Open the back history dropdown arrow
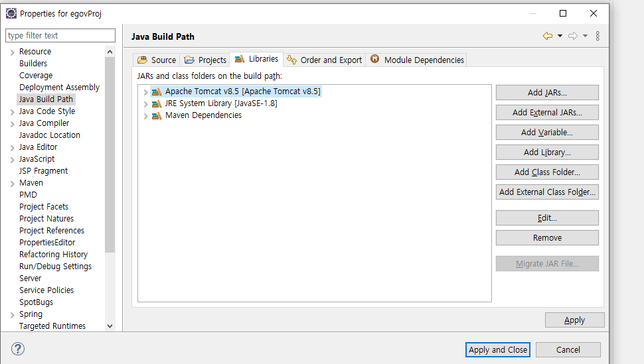The image size is (644, 364). pyautogui.click(x=560, y=36)
